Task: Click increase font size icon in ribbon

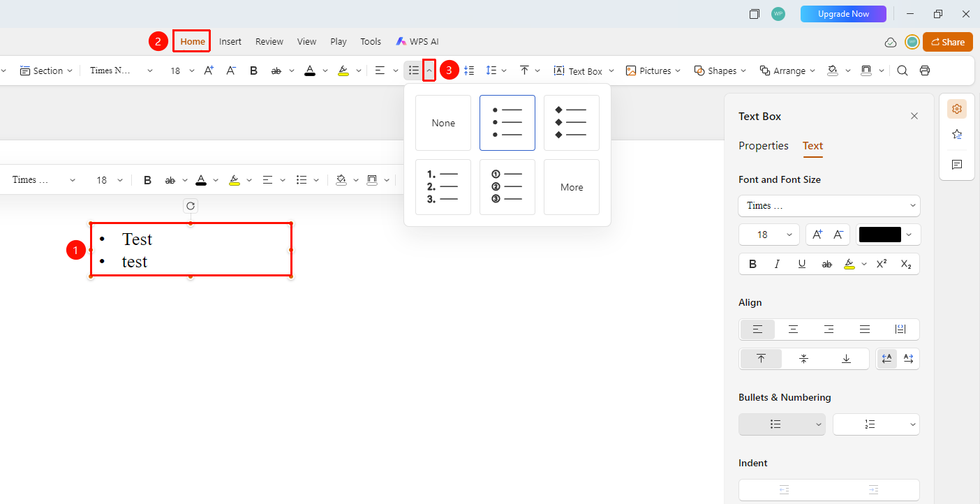Action: (209, 71)
